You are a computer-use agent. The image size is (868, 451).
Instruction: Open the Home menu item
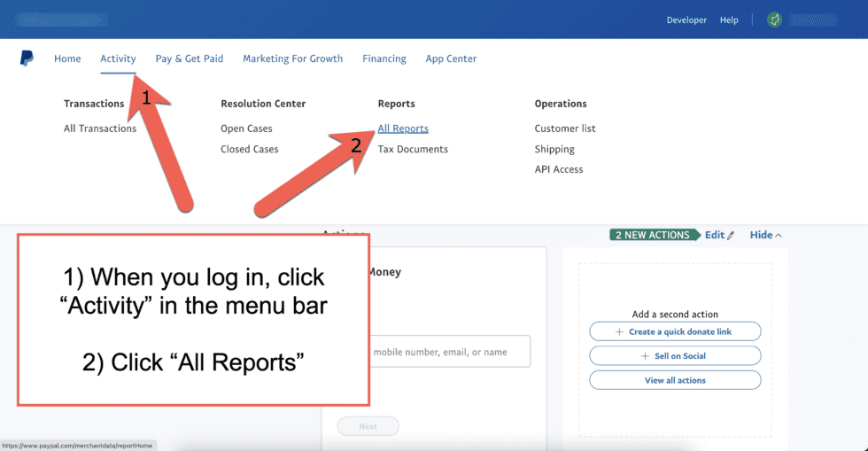click(x=67, y=58)
